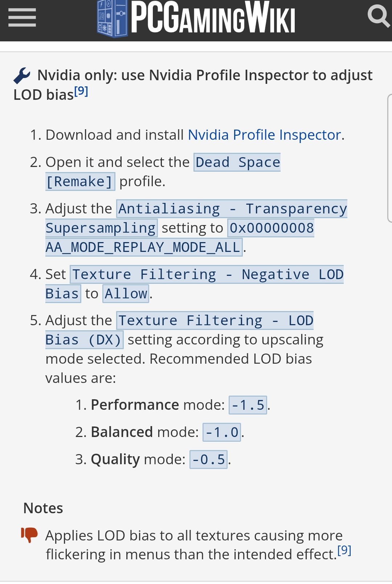Screen dimensions: 392x584
Task: Click the Allow setting value
Action: pyautogui.click(x=126, y=294)
